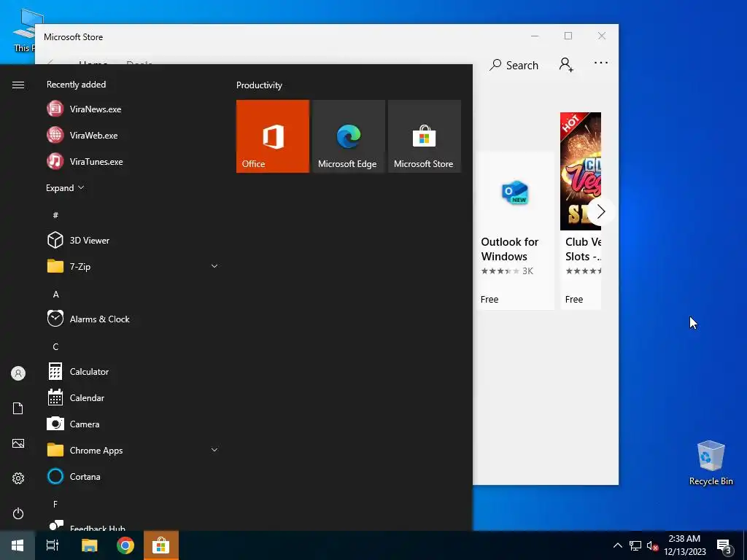Launch Google Chrome from taskbar
Image resolution: width=747 pixels, height=560 pixels.
pos(125,545)
